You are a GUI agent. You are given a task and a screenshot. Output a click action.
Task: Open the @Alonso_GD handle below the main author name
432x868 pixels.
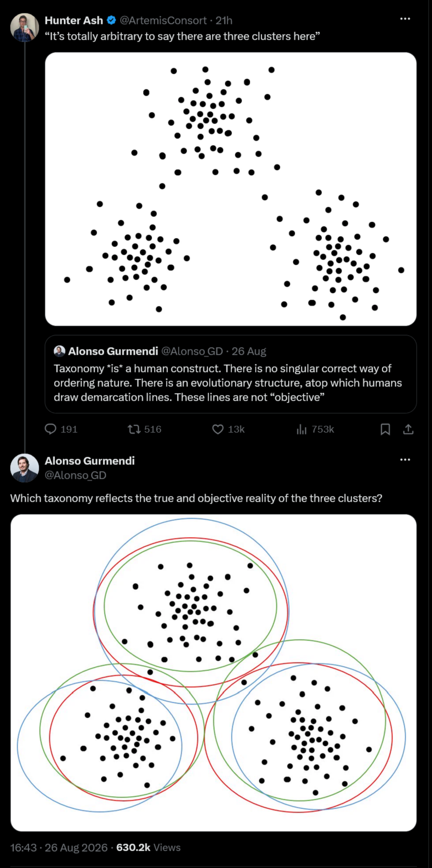click(76, 475)
